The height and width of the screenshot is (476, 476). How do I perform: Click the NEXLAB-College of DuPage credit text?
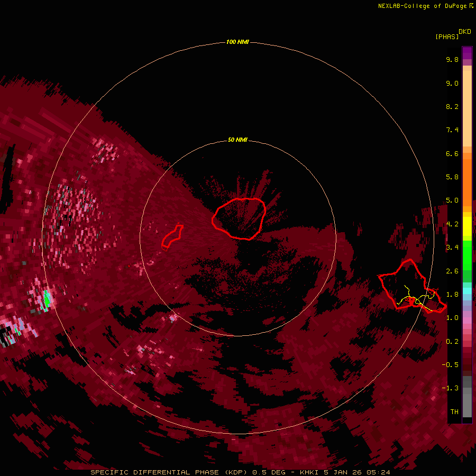click(x=423, y=6)
